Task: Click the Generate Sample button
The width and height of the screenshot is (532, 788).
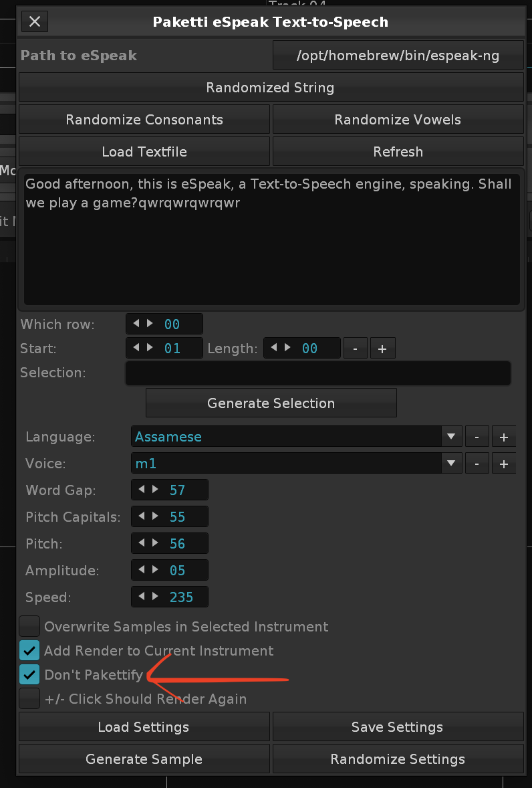Action: (x=144, y=759)
